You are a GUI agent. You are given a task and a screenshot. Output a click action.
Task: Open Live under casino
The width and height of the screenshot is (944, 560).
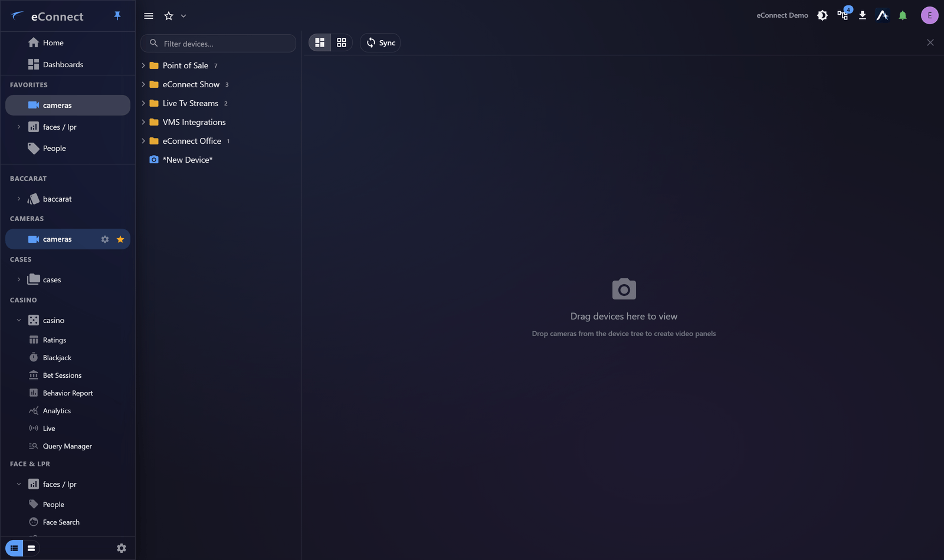pyautogui.click(x=68, y=429)
